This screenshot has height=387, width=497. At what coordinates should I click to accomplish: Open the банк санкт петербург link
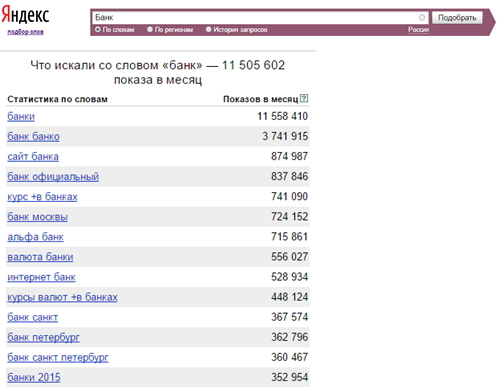[x=58, y=357]
